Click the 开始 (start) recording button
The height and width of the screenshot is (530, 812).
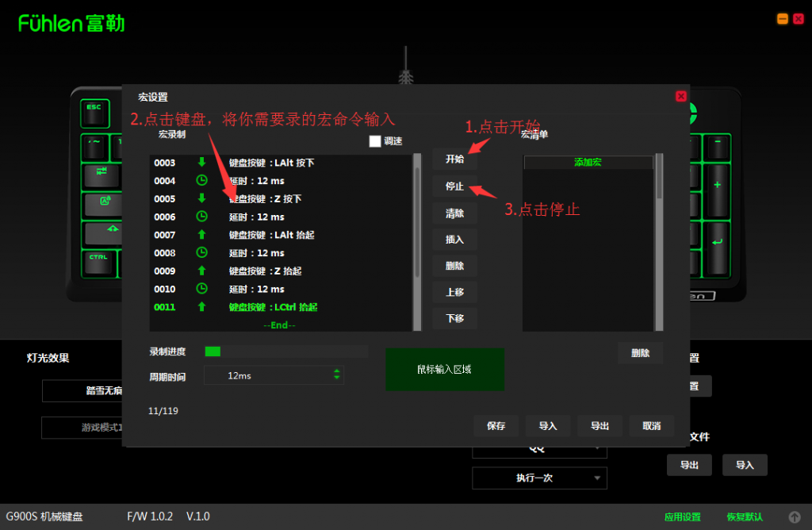[454, 159]
